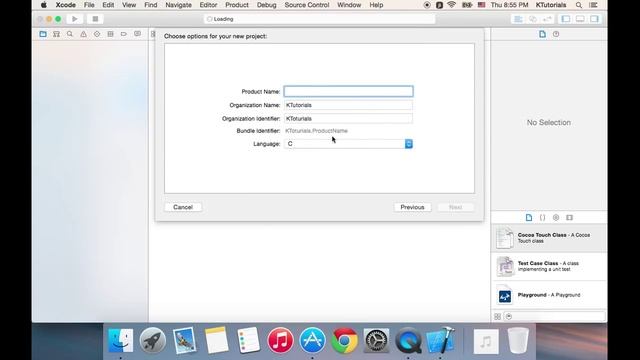This screenshot has width=640, height=360.
Task: Open the Breakpoint navigator
Action: click(124, 34)
